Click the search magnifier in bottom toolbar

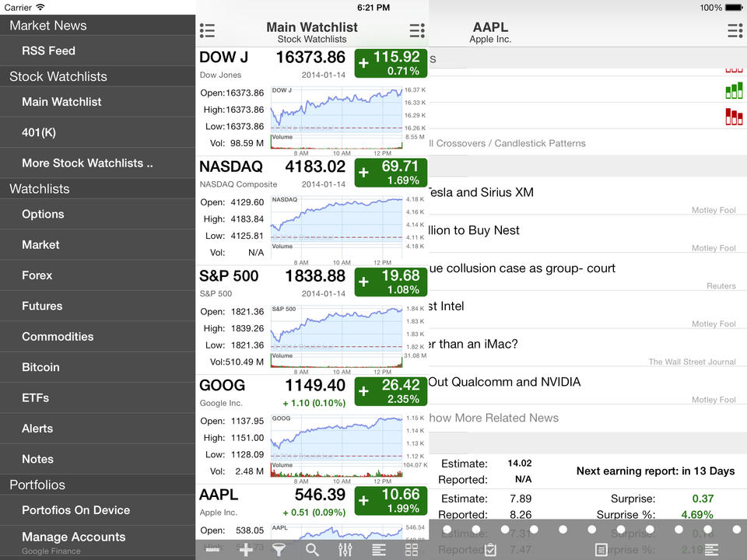[x=312, y=550]
